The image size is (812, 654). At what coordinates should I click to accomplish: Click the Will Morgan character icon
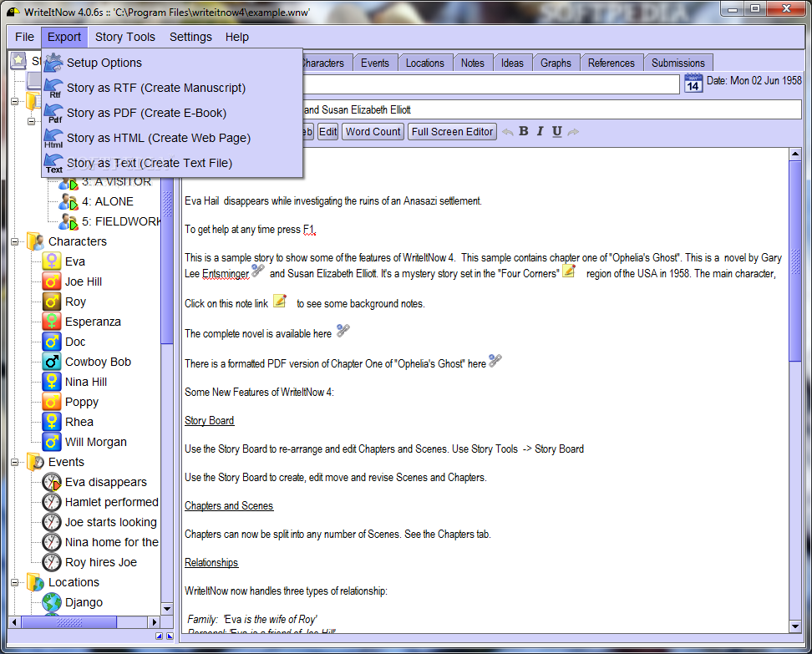pyautogui.click(x=52, y=442)
